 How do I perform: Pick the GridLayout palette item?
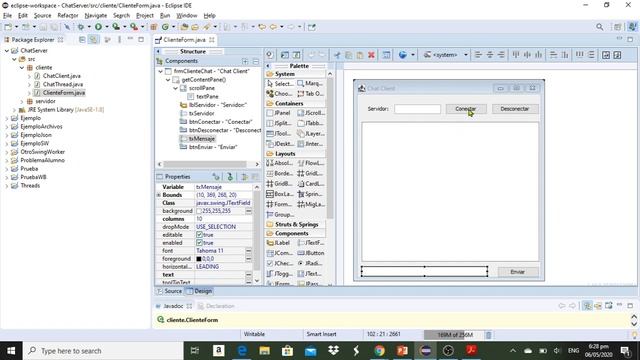tap(311, 173)
